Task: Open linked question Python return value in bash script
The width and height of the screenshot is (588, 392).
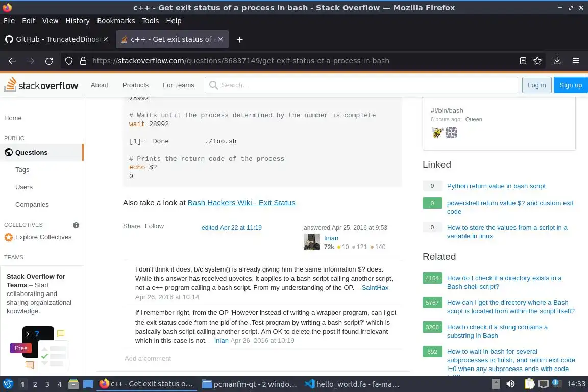Action: point(496,186)
